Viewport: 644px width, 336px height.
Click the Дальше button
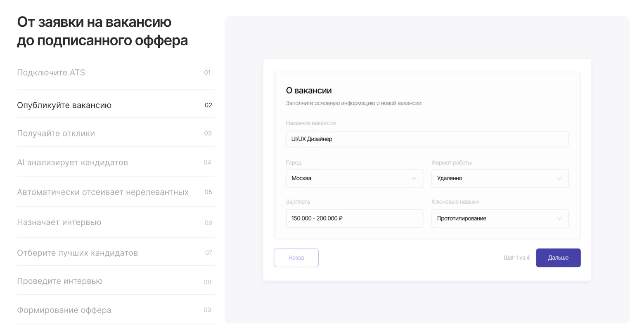(558, 258)
